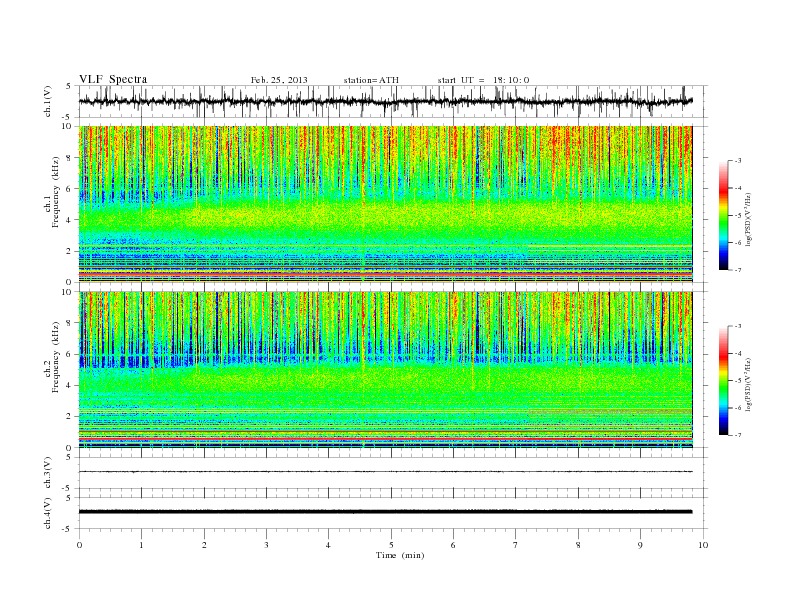Image resolution: width=792 pixels, height=612 pixels.
Task: Click inside the ch.1 spectrogram plot
Action: click(x=385, y=204)
